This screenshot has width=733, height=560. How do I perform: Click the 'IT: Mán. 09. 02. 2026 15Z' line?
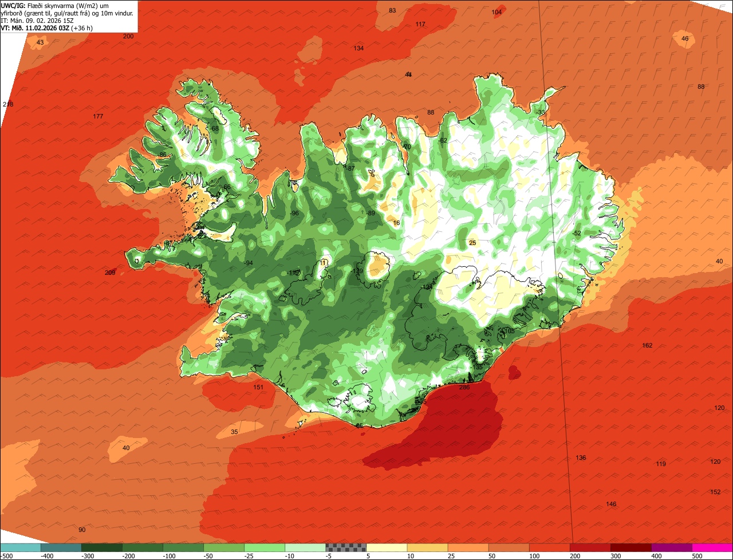point(38,20)
